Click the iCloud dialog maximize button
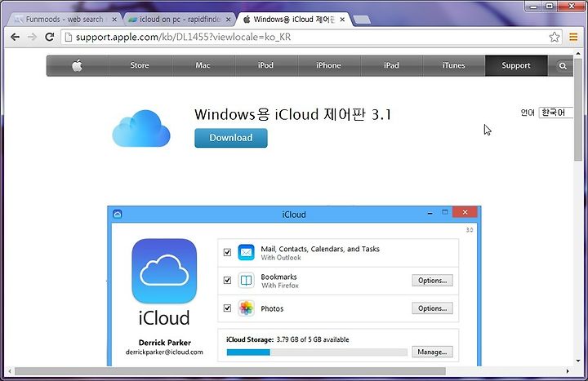The height and width of the screenshot is (381, 588). [445, 212]
